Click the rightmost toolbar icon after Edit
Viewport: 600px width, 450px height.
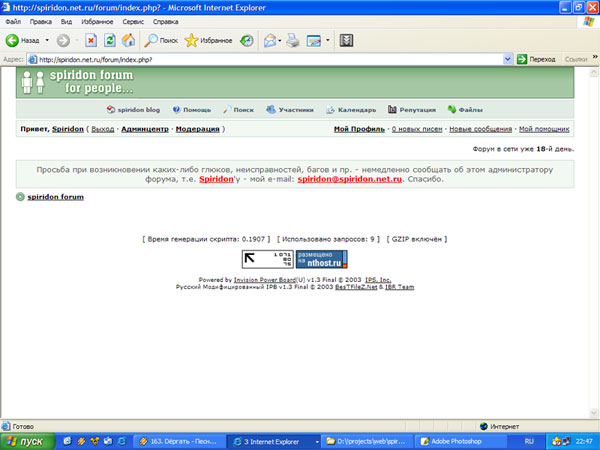[x=346, y=40]
